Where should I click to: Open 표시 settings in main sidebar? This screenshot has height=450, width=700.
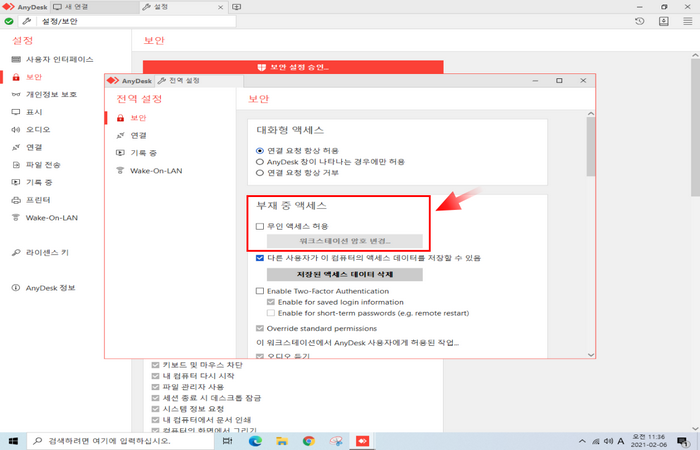(27, 112)
